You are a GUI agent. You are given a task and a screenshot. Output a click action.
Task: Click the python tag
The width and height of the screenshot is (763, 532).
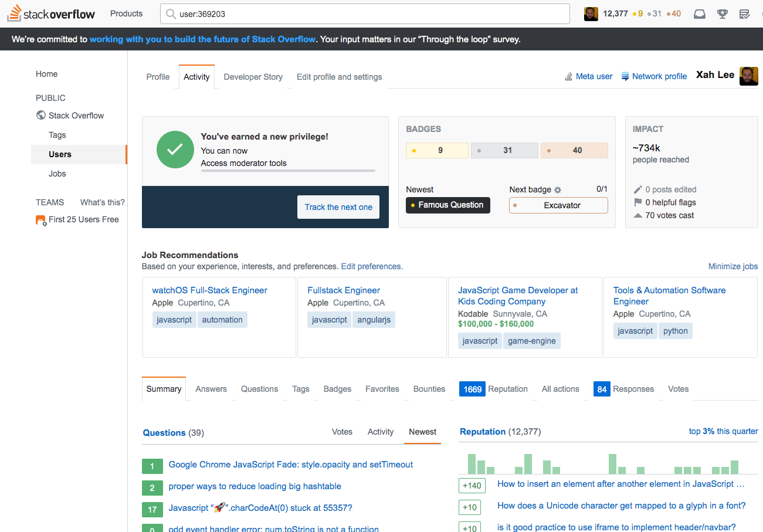(x=675, y=331)
